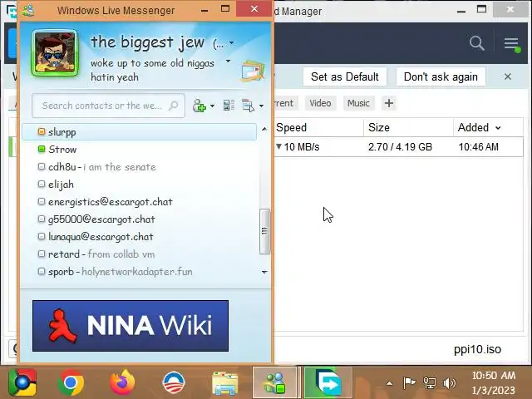The width and height of the screenshot is (532, 399).
Task: Select the contact from collab vm
Action: 139,254
